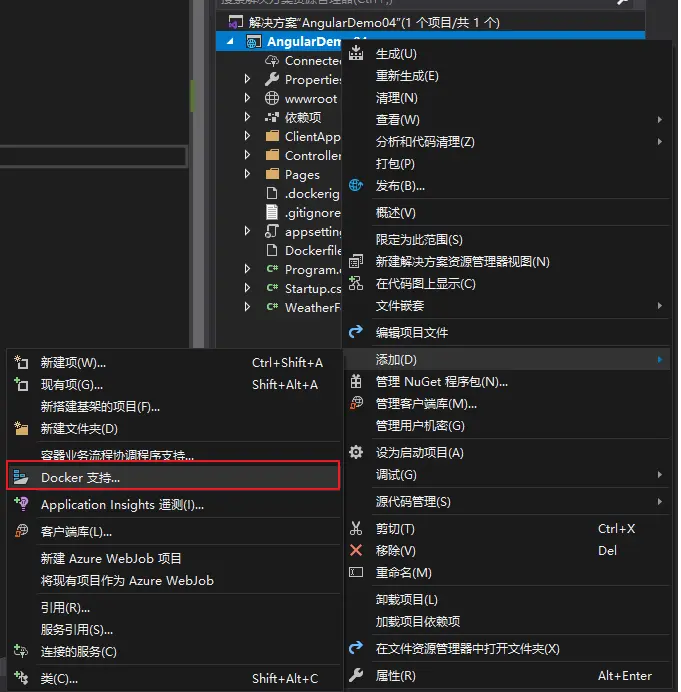Select Clean (清理) menu entry
This screenshot has width=681, height=692.
[507, 98]
